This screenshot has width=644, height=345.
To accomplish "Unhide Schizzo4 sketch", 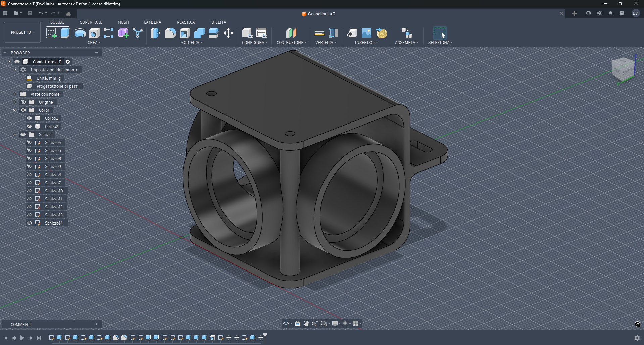I will coord(30,142).
